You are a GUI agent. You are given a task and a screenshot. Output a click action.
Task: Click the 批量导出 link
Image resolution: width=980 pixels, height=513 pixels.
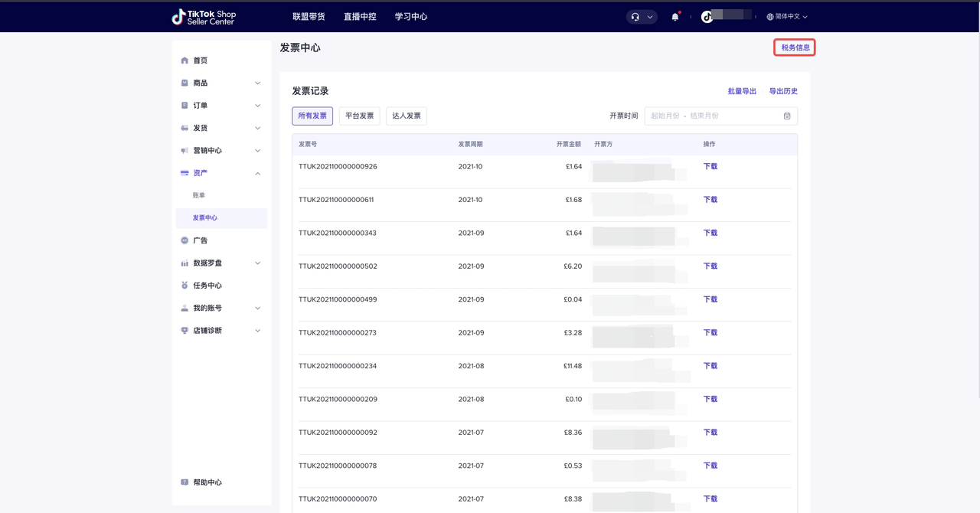(742, 91)
